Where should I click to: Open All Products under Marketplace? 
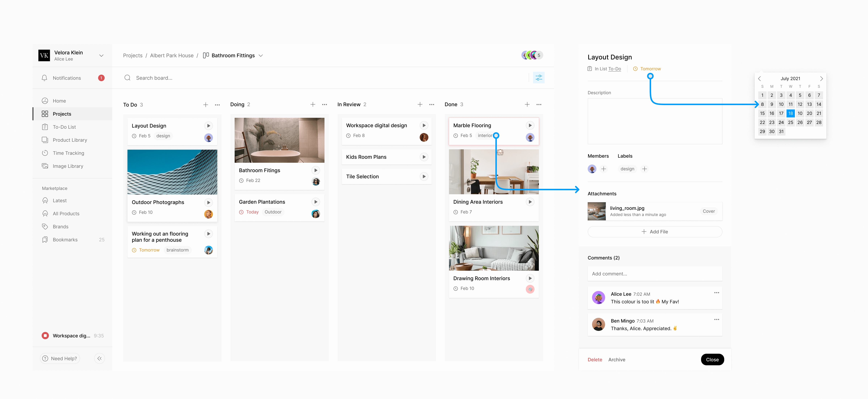point(72,213)
